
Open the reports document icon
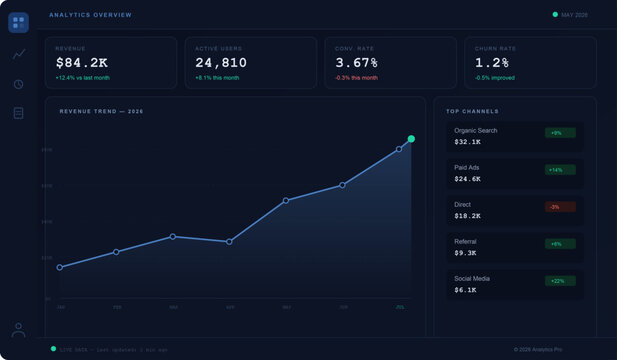(18, 113)
